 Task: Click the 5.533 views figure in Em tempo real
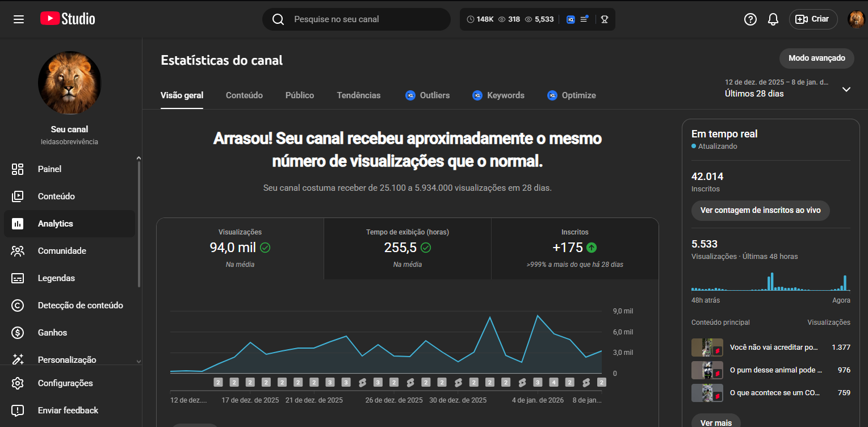(x=705, y=244)
